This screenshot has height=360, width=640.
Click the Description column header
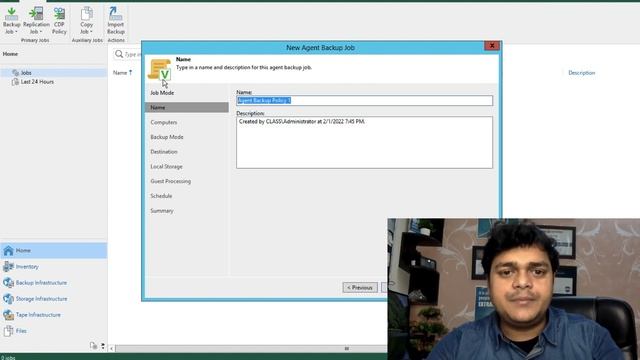pyautogui.click(x=582, y=73)
